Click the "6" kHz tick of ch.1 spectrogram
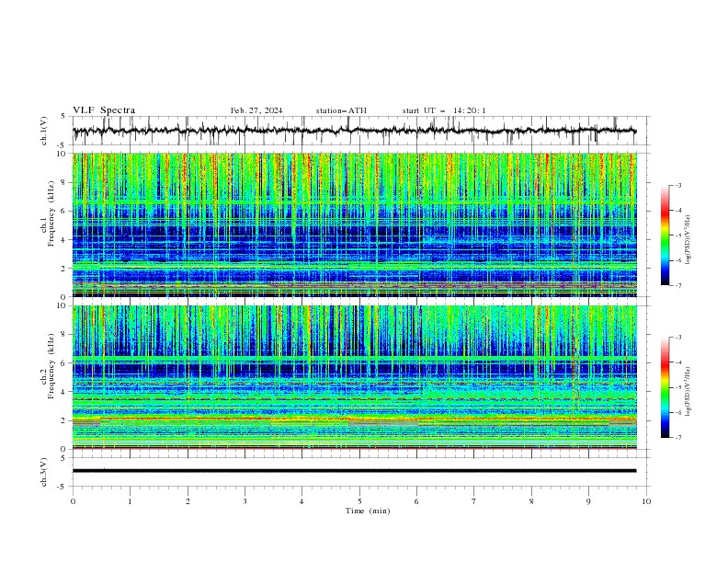The image size is (728, 563). pyautogui.click(x=65, y=211)
